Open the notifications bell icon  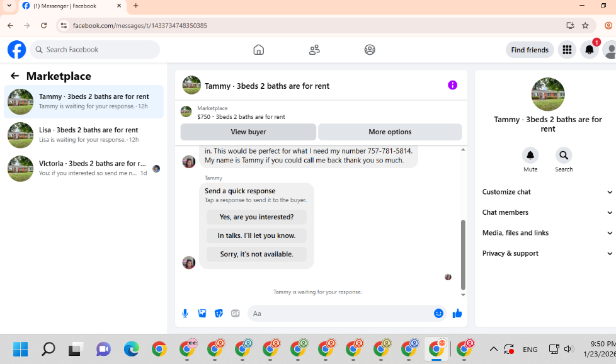[590, 50]
